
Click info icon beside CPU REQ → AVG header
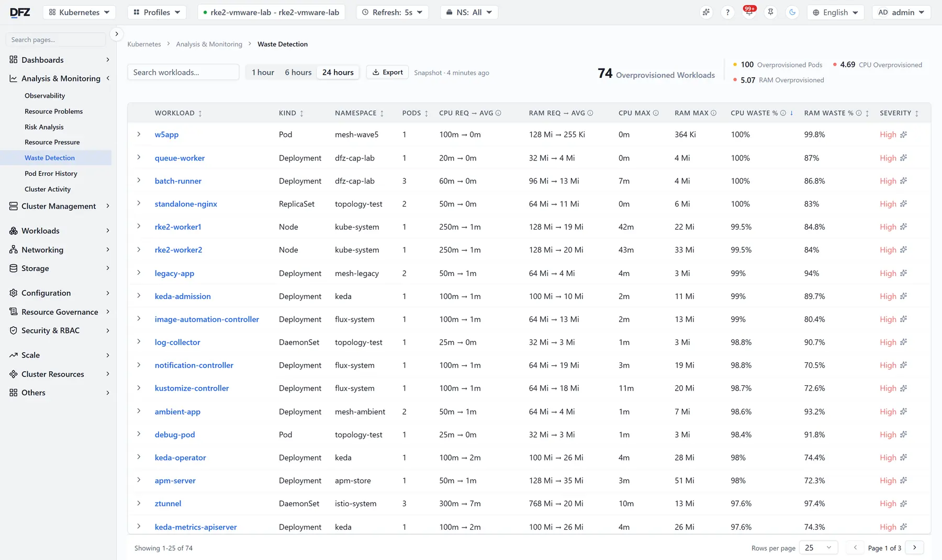[498, 113]
